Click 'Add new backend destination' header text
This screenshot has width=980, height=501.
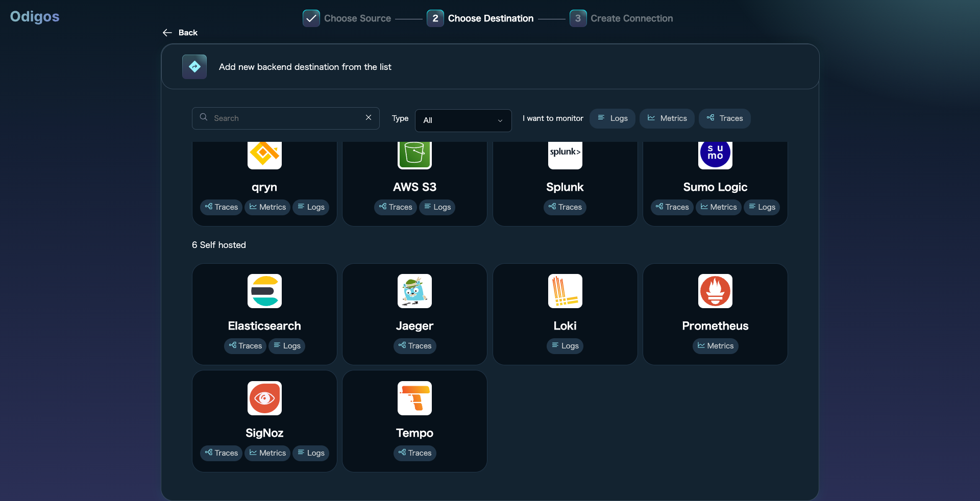(x=305, y=67)
